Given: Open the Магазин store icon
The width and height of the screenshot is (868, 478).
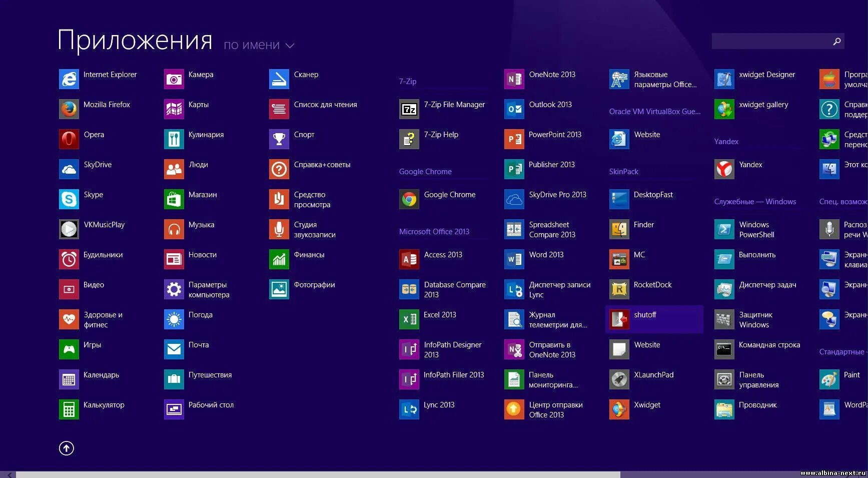Looking at the screenshot, I should pos(174,199).
